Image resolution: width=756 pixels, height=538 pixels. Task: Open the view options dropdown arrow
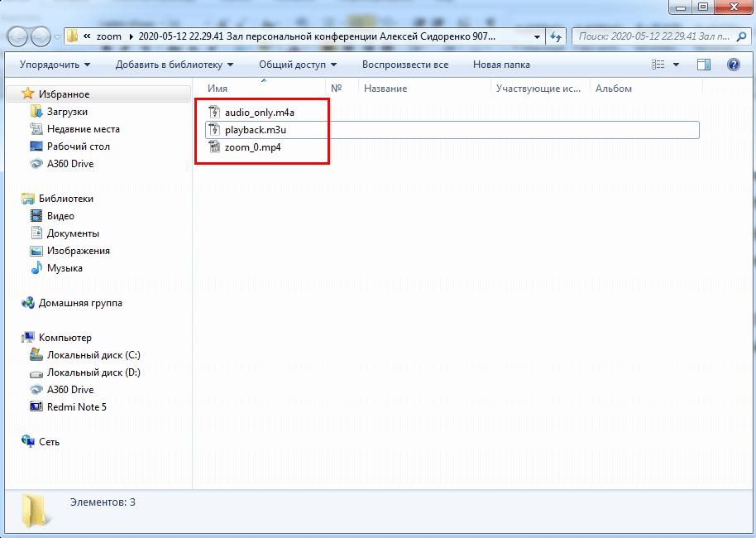(x=676, y=65)
